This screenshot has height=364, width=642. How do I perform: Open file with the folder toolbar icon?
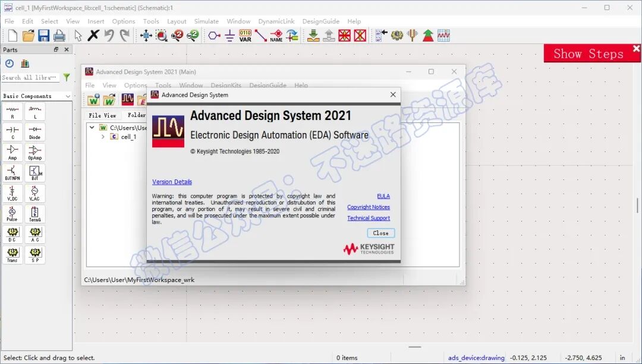pyautogui.click(x=29, y=36)
